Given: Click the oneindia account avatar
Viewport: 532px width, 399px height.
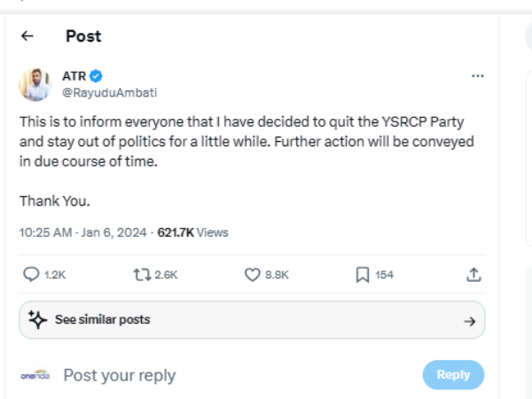Looking at the screenshot, I should (x=35, y=375).
